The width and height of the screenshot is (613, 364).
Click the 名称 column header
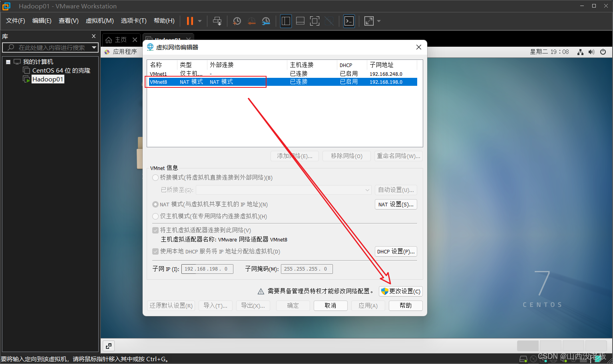click(x=162, y=65)
